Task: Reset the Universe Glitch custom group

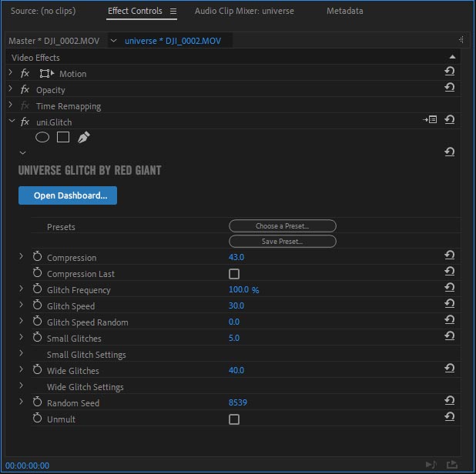Action: point(449,152)
